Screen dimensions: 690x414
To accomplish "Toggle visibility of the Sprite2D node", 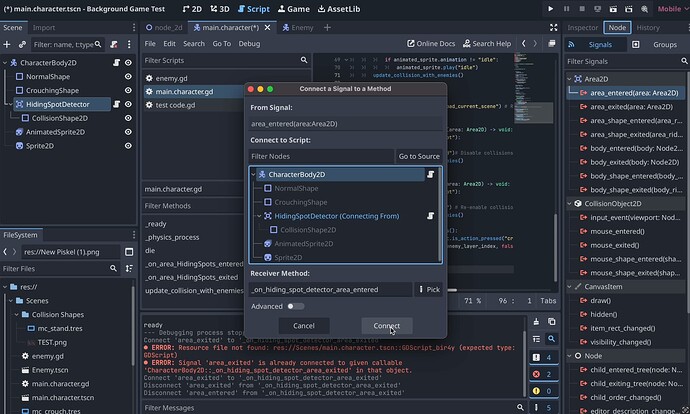I will pyautogui.click(x=128, y=146).
